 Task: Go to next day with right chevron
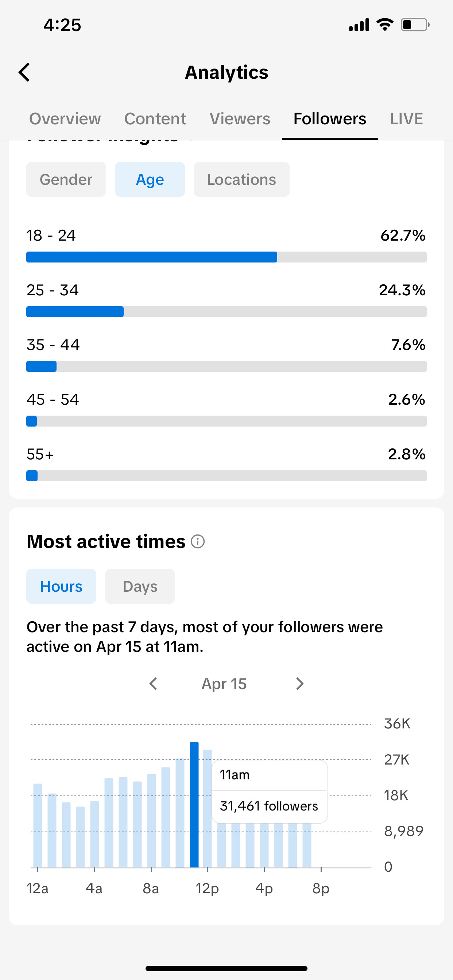click(x=299, y=684)
